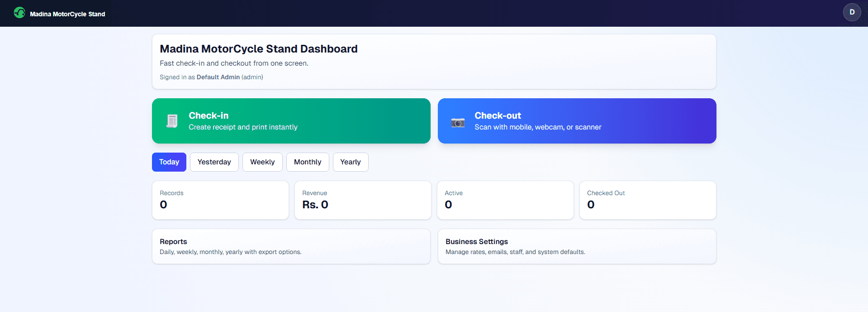Screen dimensions: 868x312
Task: Click the Revenue stat card showing Rs. 0
Action: [x=363, y=200]
